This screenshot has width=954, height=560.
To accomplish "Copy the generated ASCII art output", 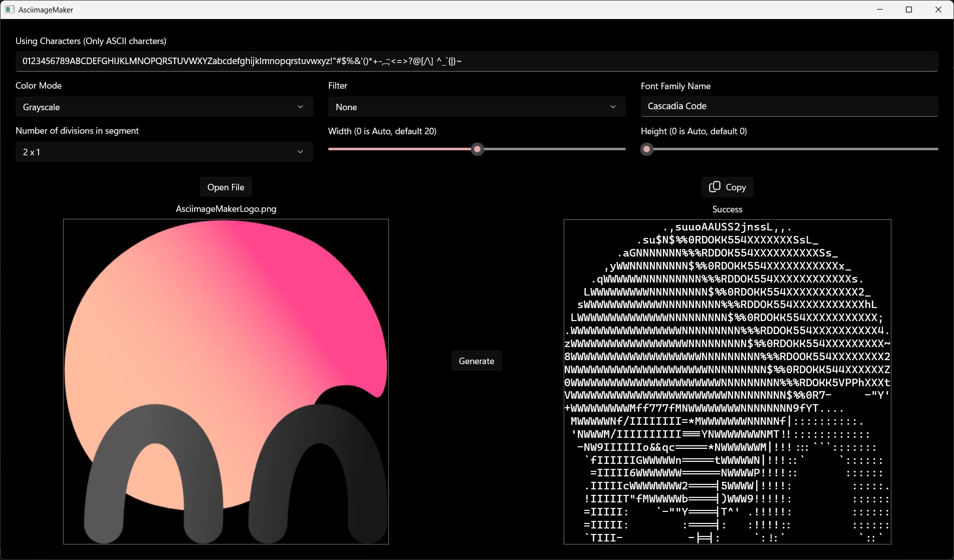I will (x=727, y=187).
